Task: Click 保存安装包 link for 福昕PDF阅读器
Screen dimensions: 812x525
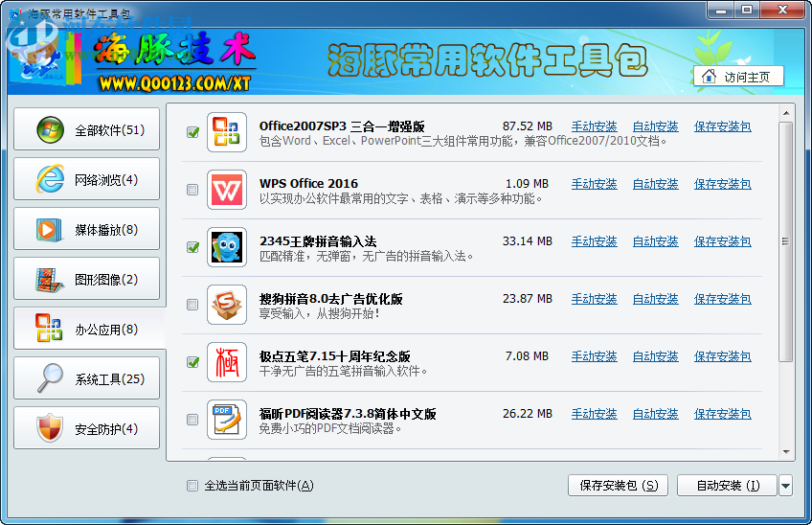Action: point(722,414)
